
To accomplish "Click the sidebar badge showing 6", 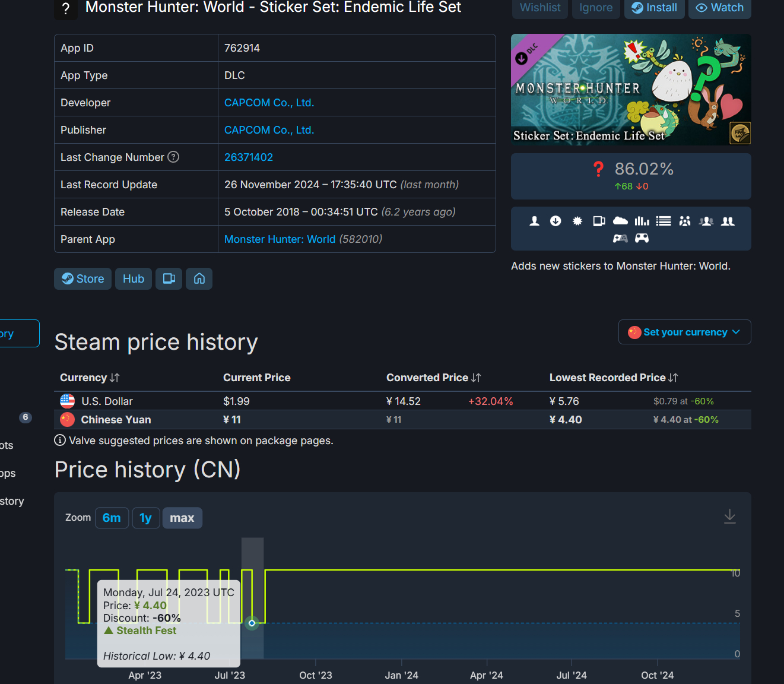I will click(x=25, y=417).
